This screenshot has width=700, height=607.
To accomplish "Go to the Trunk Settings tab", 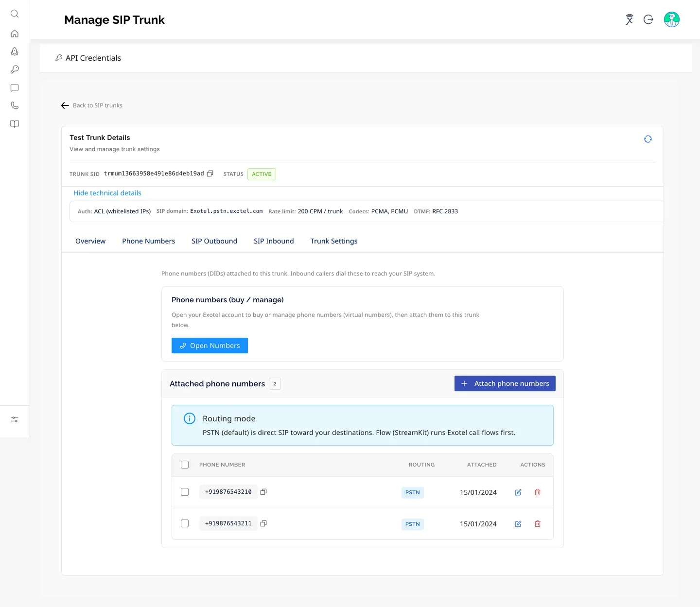I will pyautogui.click(x=334, y=241).
